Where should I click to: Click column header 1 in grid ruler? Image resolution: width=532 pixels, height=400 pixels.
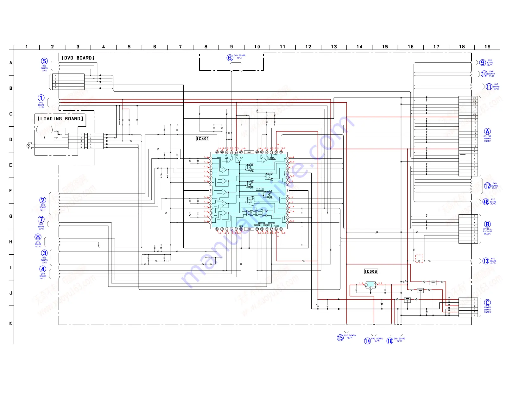pos(27,47)
